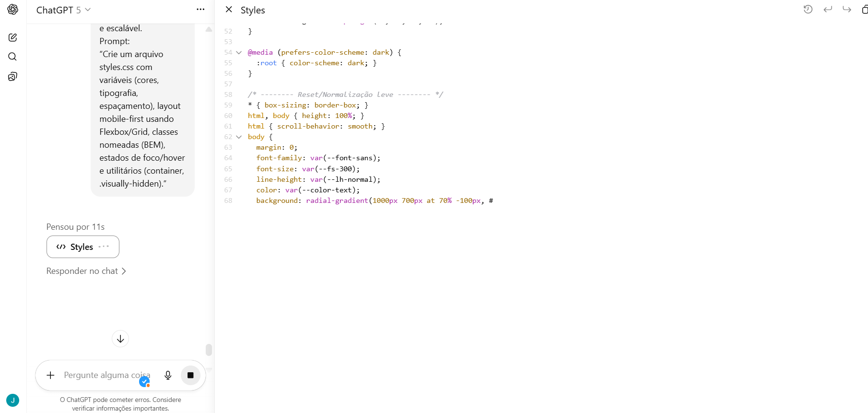This screenshot has width=868, height=413.
Task: Click the 'html, body { height: 100%; }' line
Action: point(306,116)
